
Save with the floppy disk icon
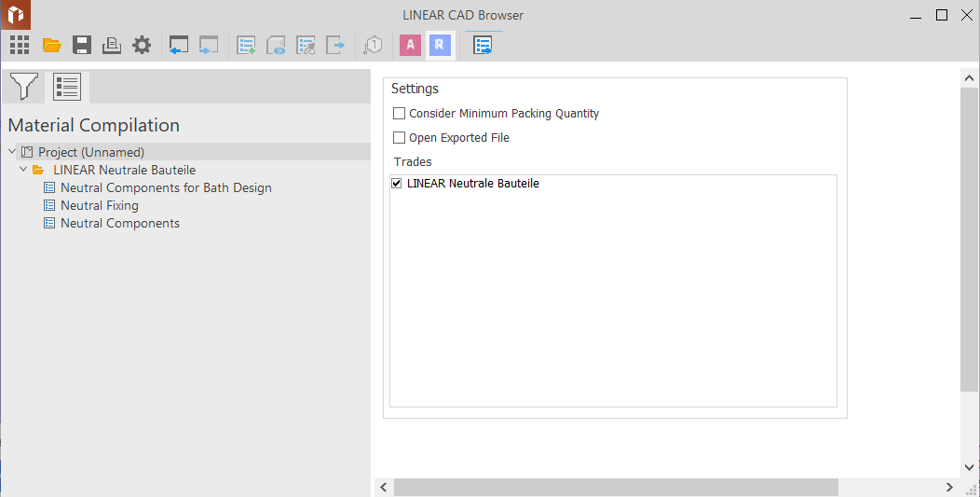82,45
